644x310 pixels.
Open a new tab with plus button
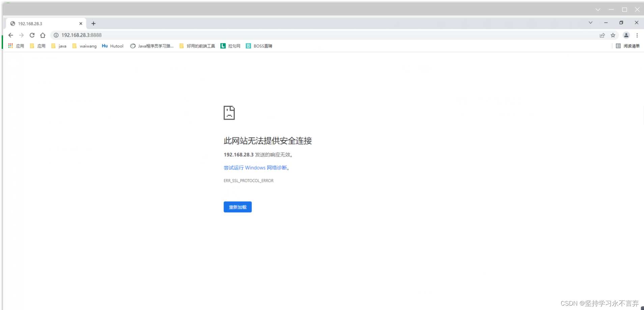click(93, 24)
